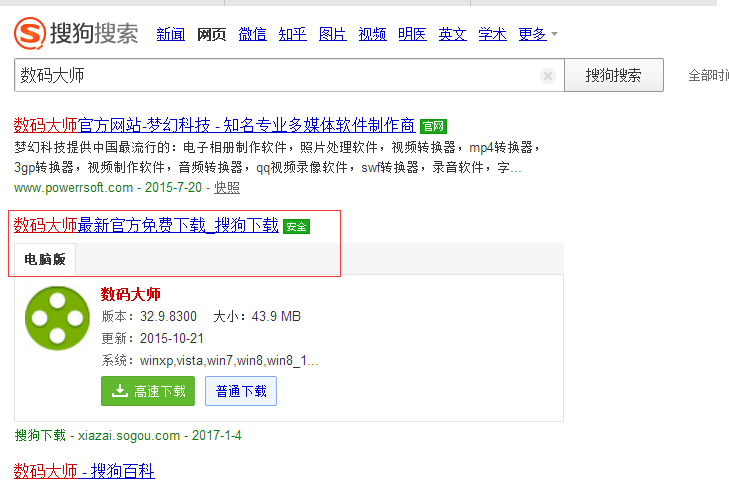Open the 视频 search tab

372,34
